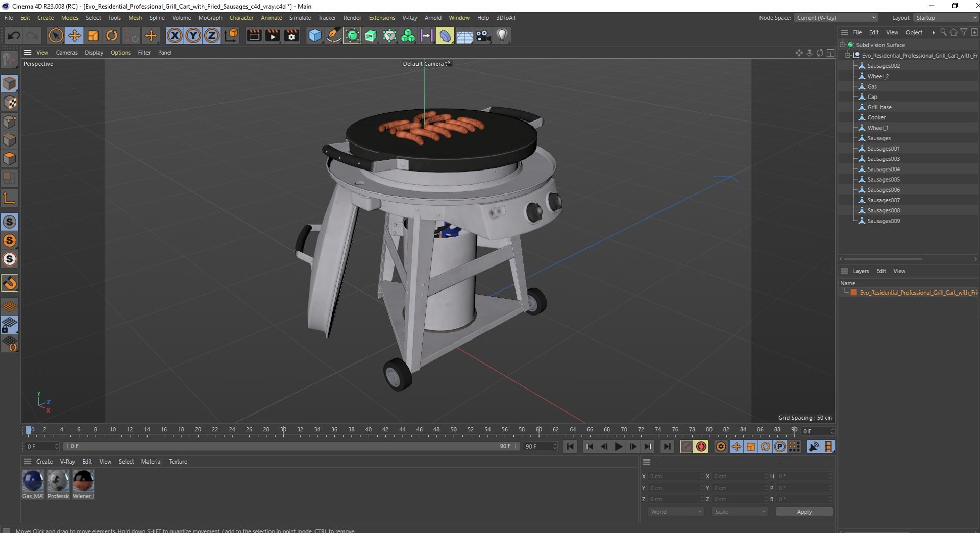
Task: Open Node Space dropdown
Action: [x=836, y=18]
